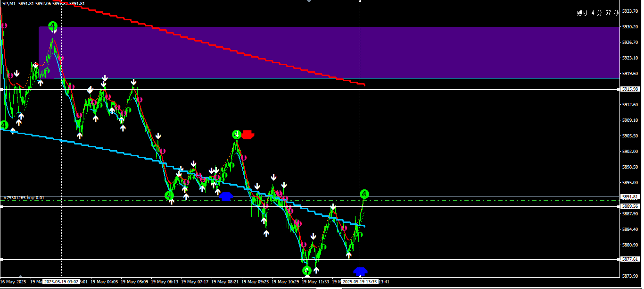Click the '16 May 2025' date on the time axis
644x289 pixels.
(x=14, y=282)
